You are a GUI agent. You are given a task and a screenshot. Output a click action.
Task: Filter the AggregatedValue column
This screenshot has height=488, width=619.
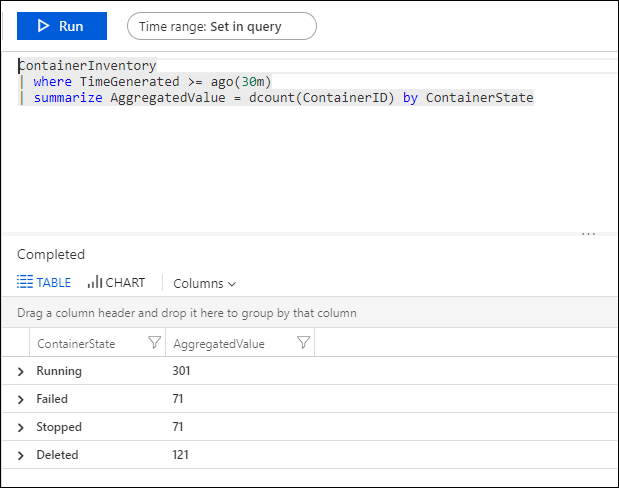click(x=304, y=343)
